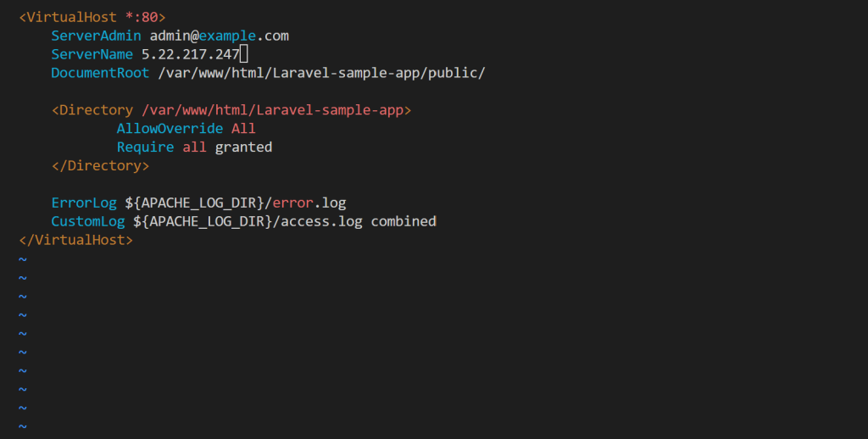Image resolution: width=868 pixels, height=439 pixels.
Task: Click the Require directive keyword
Action: [145, 147]
